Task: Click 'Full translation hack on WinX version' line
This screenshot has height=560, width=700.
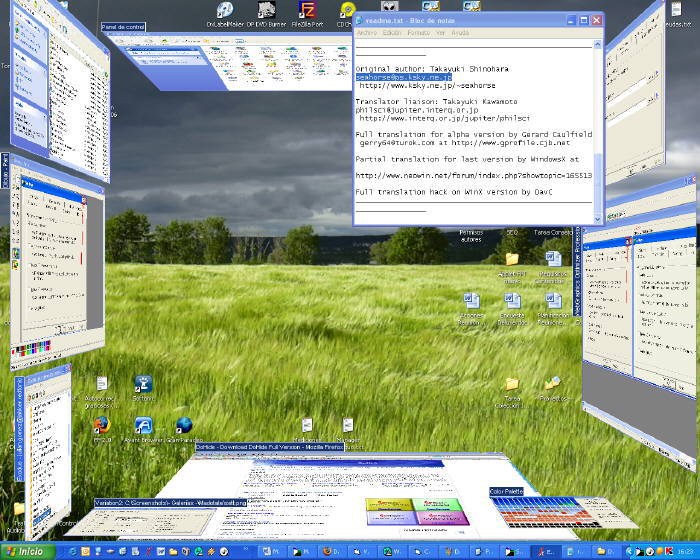Action: coord(454,192)
